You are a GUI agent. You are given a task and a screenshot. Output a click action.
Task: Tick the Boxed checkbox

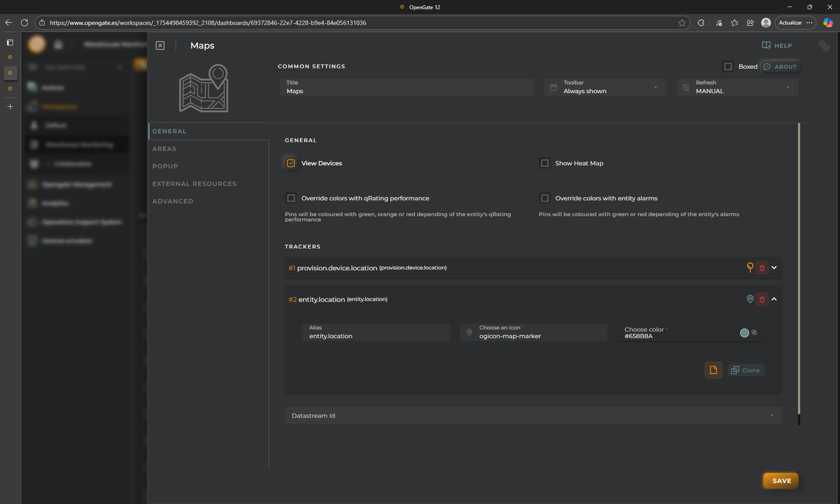(728, 66)
